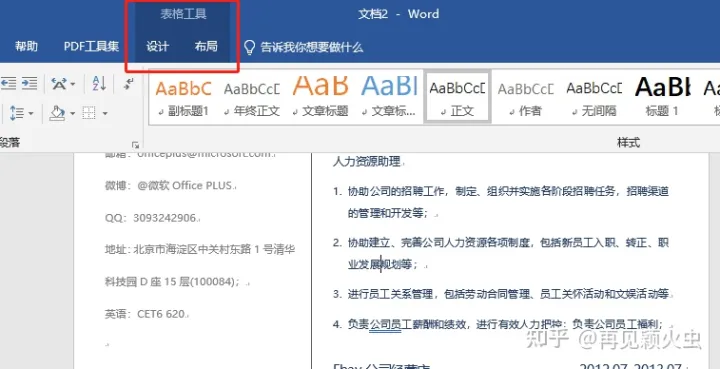This screenshot has width=720, height=369.
Task: Open the PDF工具集 ribbon tab
Action: tap(91, 46)
